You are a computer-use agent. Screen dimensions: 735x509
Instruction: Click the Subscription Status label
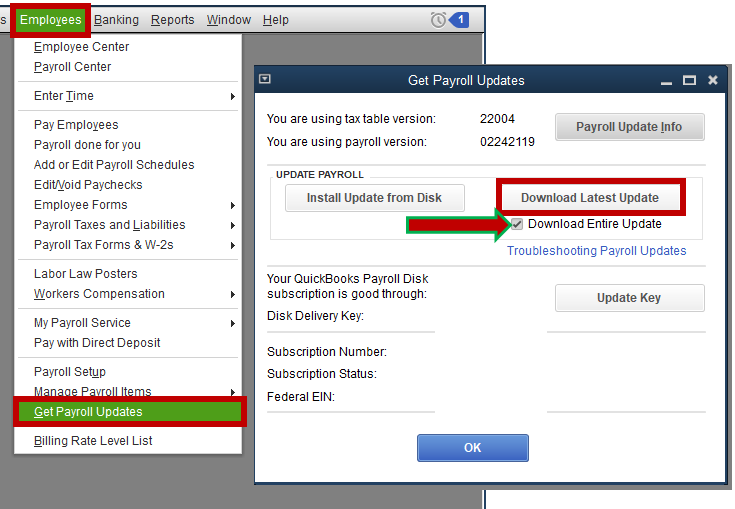(x=322, y=374)
